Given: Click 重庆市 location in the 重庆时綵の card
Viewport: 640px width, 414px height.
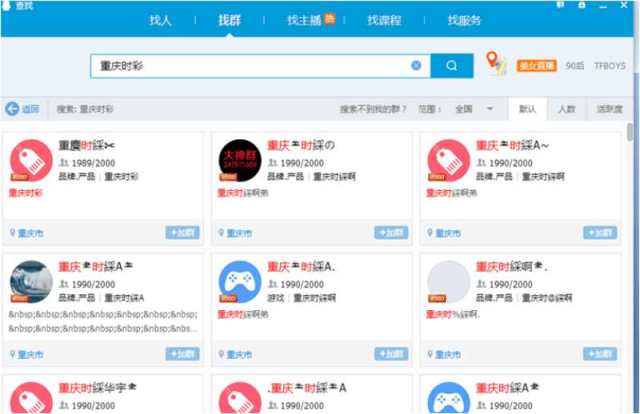Looking at the screenshot, I should pyautogui.click(x=239, y=233).
